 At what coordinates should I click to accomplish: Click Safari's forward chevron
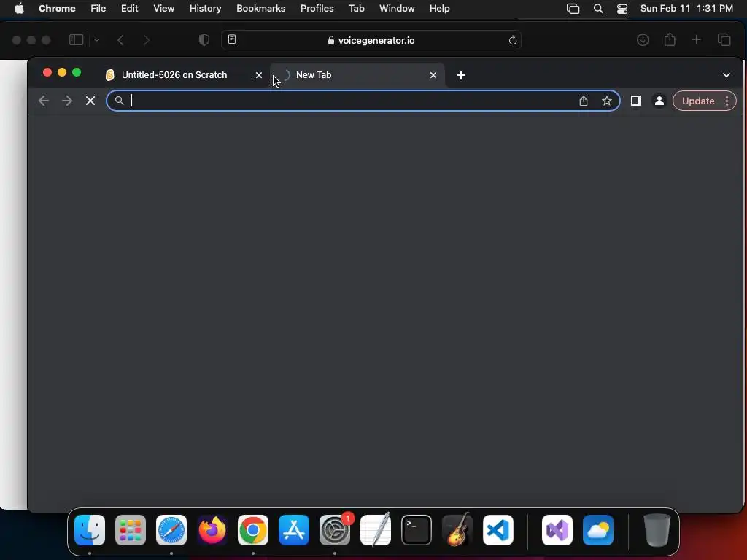146,40
